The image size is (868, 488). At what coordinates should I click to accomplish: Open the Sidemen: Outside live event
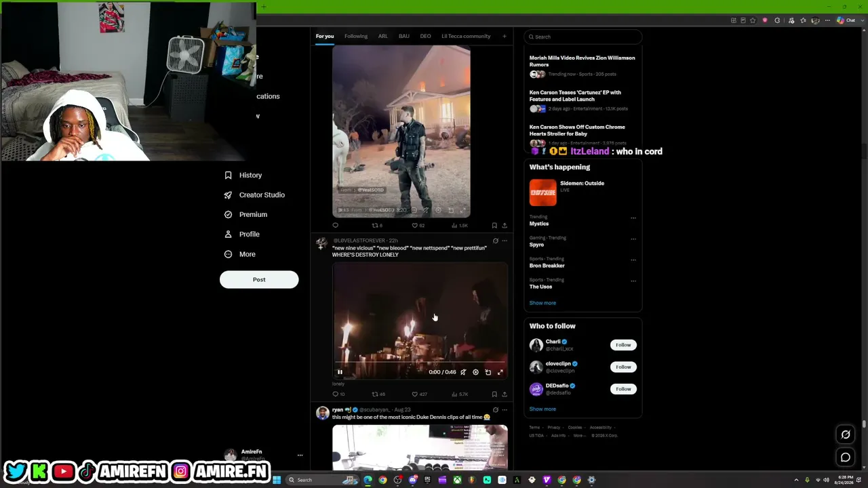583,192
